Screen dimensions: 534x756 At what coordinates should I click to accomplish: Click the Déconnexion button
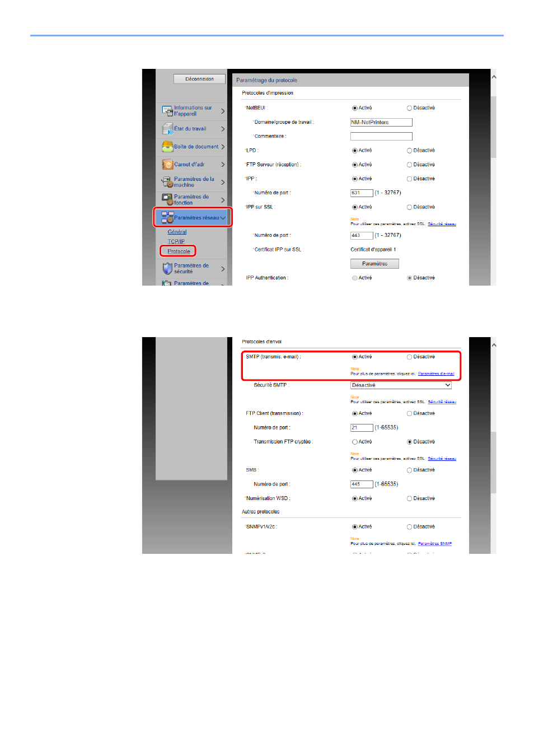199,79
